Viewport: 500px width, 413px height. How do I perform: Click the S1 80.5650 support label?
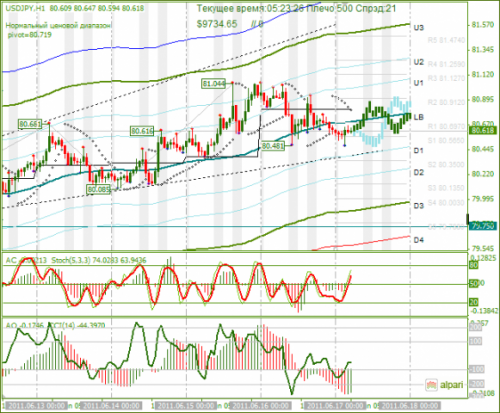(x=446, y=141)
